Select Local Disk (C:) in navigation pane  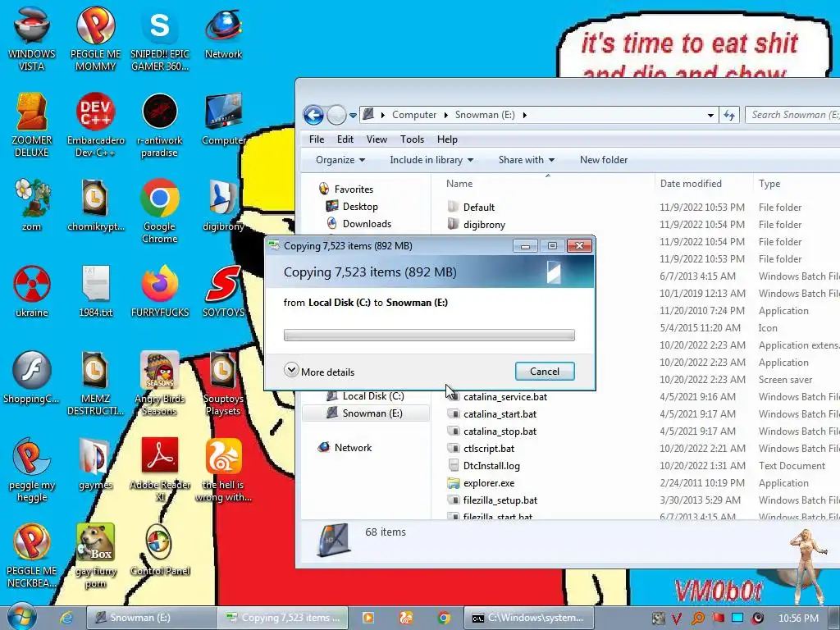pos(366,396)
